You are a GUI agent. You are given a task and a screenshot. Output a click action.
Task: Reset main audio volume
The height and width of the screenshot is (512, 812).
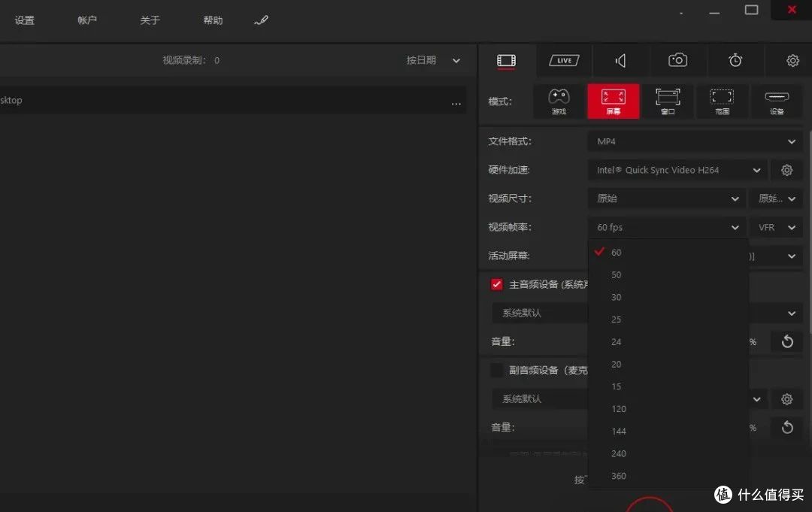click(786, 341)
